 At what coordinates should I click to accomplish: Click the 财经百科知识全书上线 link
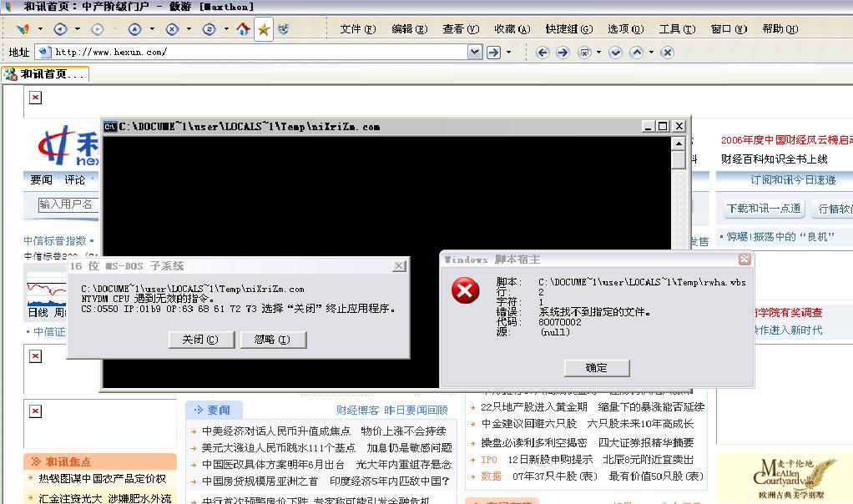pos(774,159)
